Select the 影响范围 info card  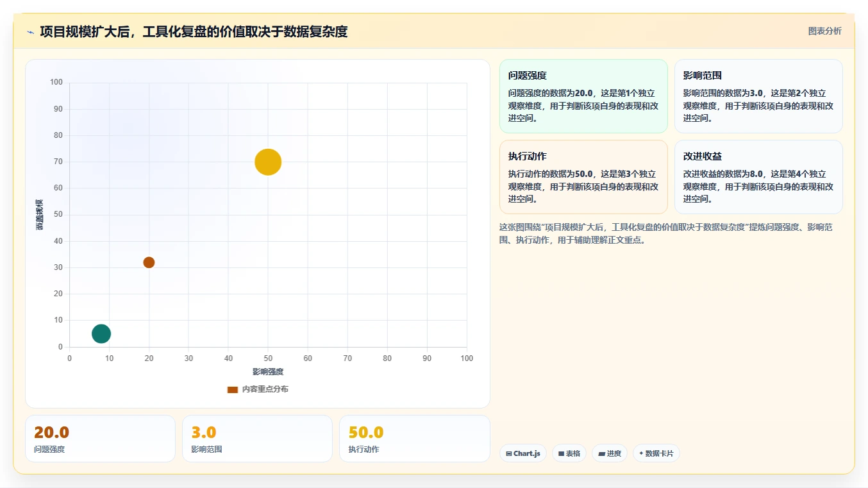pos(758,96)
